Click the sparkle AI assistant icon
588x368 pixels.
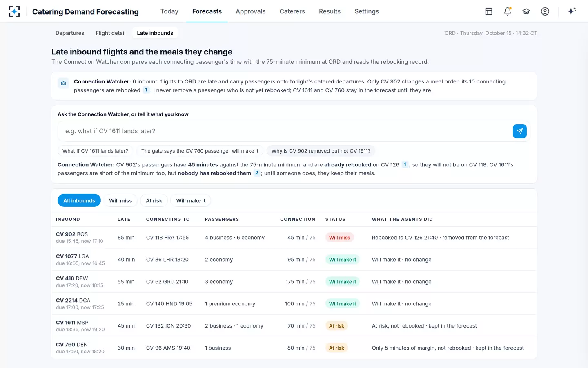click(572, 11)
